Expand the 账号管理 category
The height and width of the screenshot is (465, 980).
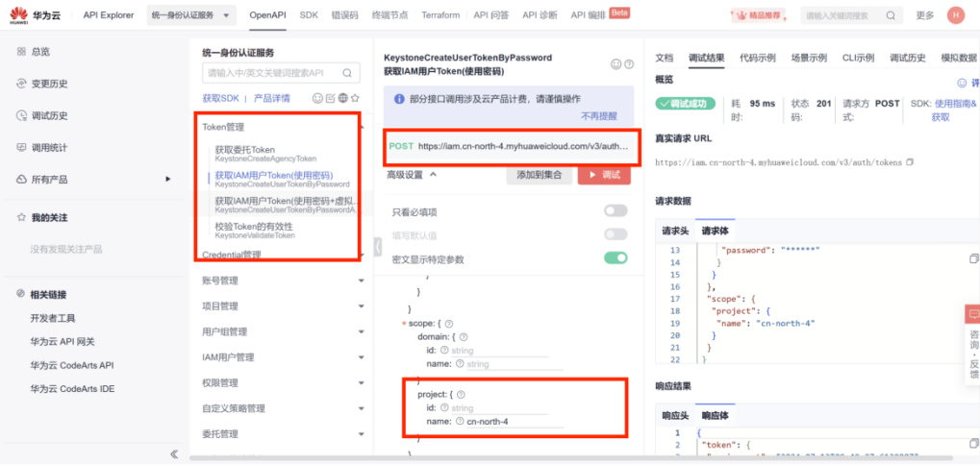pos(362,281)
